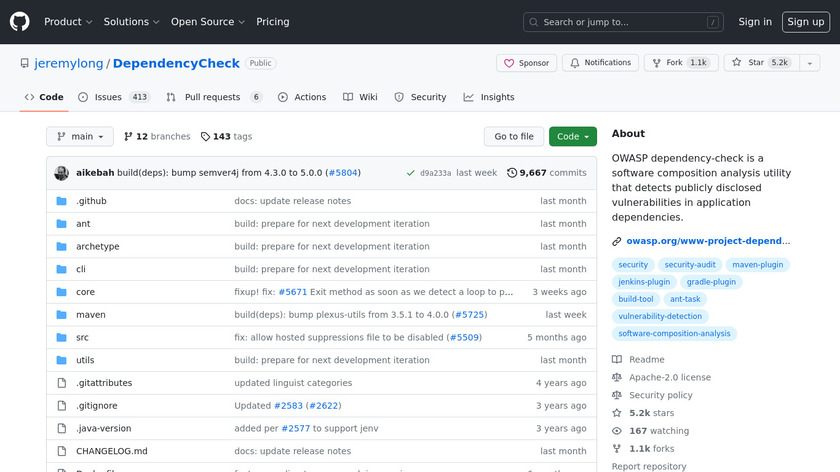Select the security-audit topic tag

(690, 265)
